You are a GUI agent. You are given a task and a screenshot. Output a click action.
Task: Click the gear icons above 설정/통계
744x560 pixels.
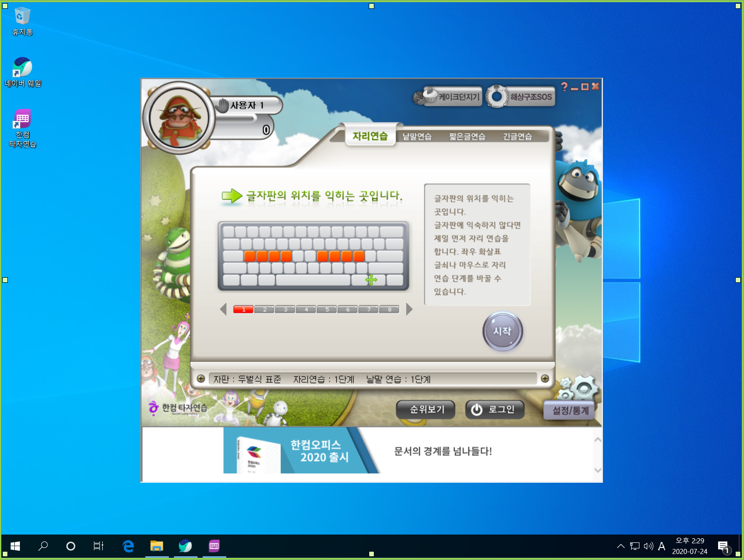[x=578, y=388]
